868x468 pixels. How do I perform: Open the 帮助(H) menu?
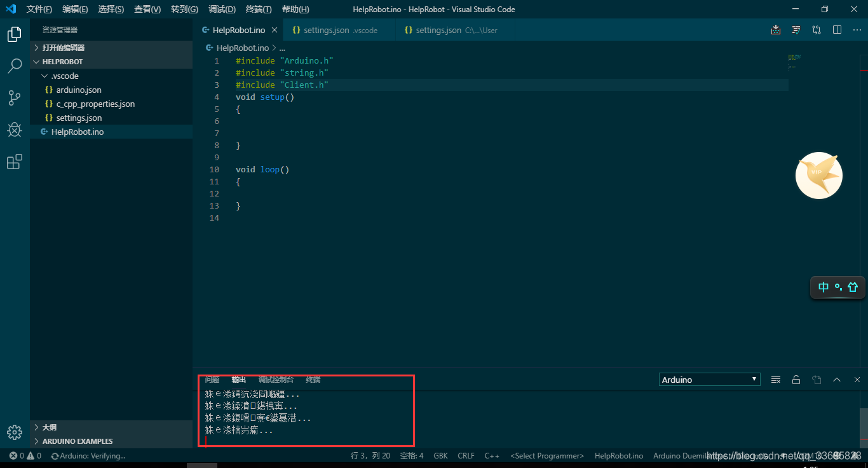(x=295, y=9)
